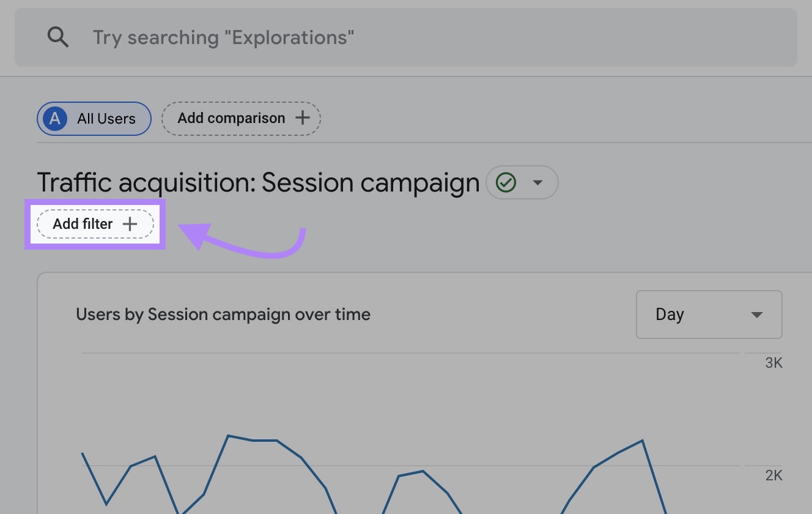Image resolution: width=812 pixels, height=514 pixels.
Task: Expand the data quality dropdown arrow
Action: coord(539,182)
